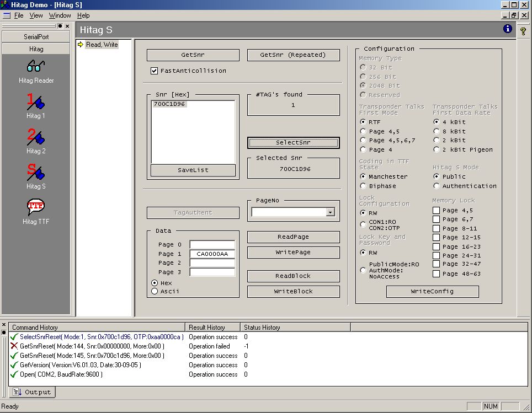This screenshot has height=413, width=532.
Task: Select serial number 700C1D96 in Snr list
Action: pos(169,104)
